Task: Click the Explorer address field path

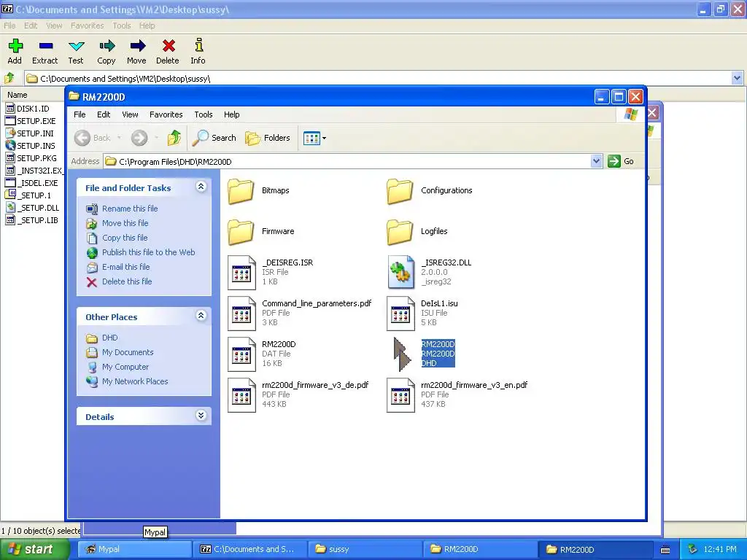Action: pyautogui.click(x=348, y=161)
